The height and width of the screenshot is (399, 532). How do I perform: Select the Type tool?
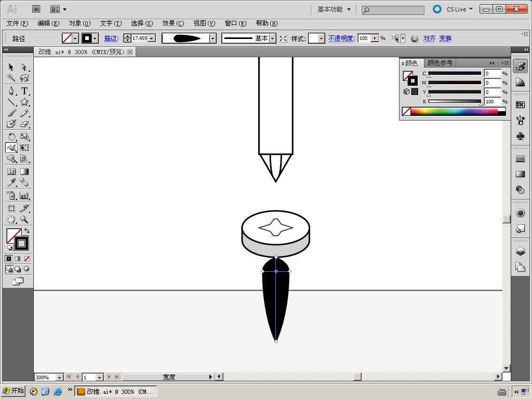coord(24,91)
